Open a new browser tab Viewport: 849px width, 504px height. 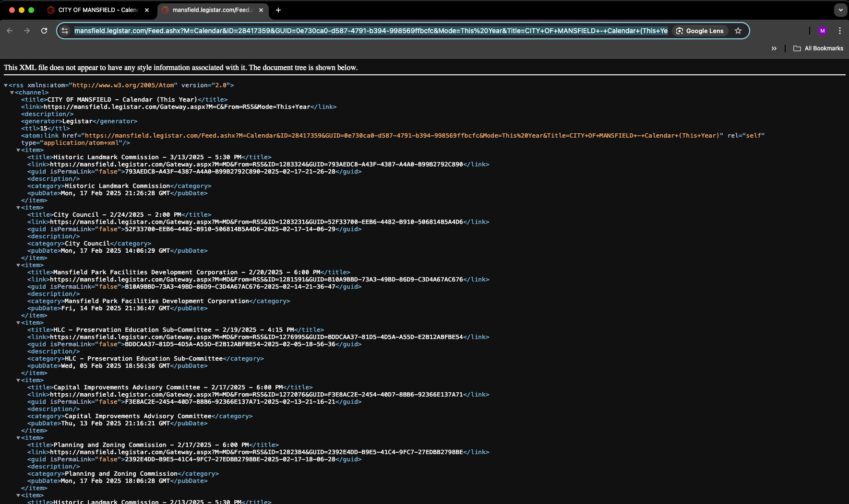(278, 10)
